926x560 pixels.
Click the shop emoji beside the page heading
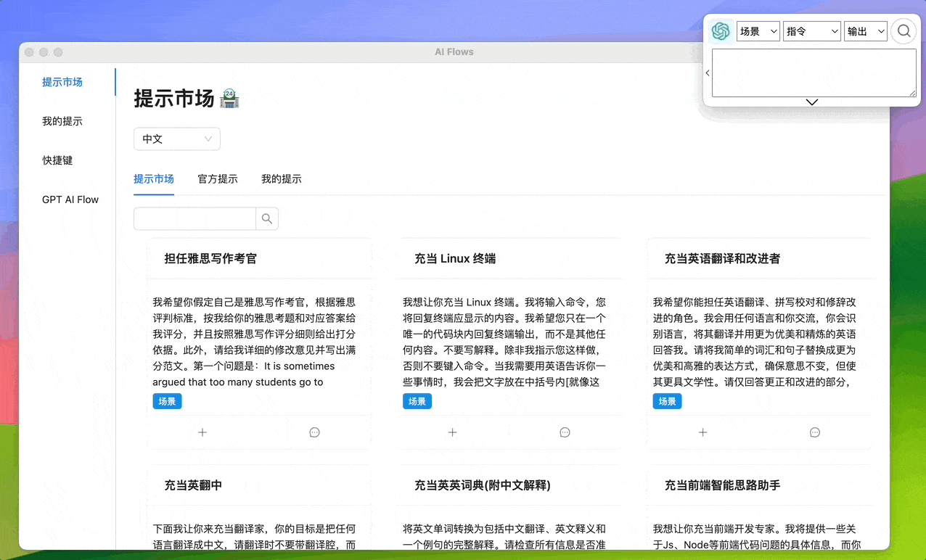coord(229,99)
